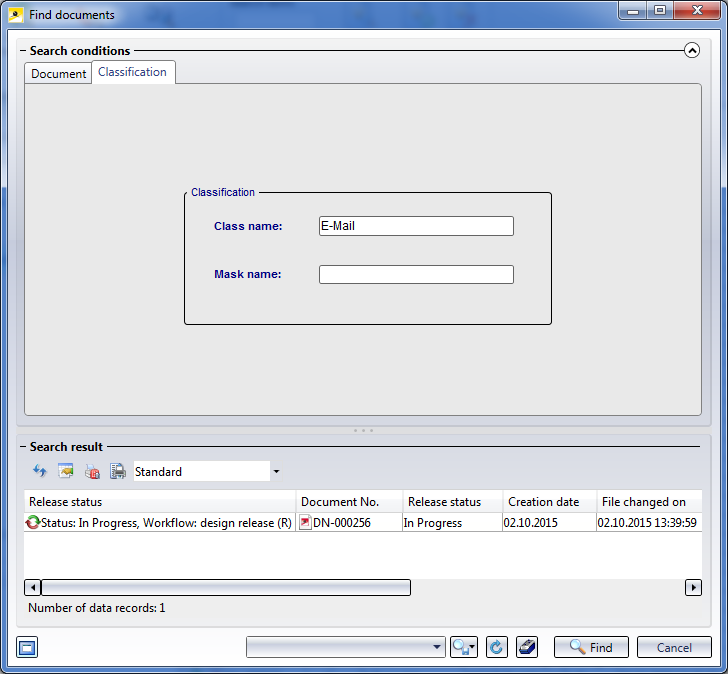Select the row Status: In Progress, Workflow: design release
Screen dimensions: 728x674
point(363,523)
